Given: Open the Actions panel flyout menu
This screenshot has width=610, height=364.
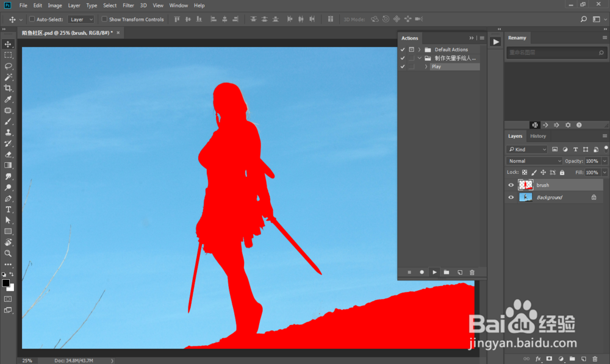Looking at the screenshot, I should coord(482,38).
